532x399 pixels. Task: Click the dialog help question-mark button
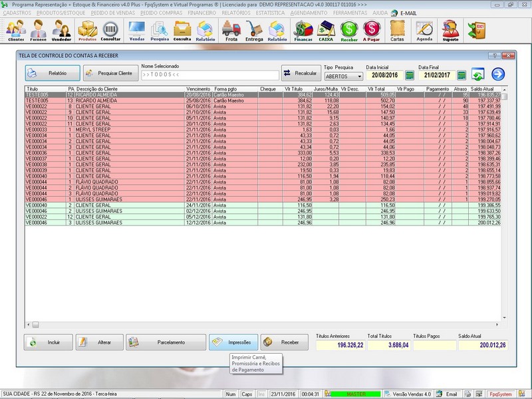[495, 56]
